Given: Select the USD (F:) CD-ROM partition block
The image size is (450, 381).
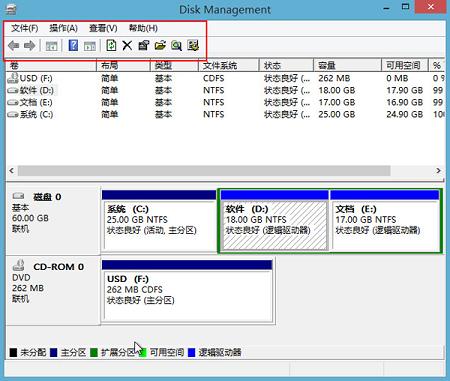Looking at the screenshot, I should tap(187, 292).
